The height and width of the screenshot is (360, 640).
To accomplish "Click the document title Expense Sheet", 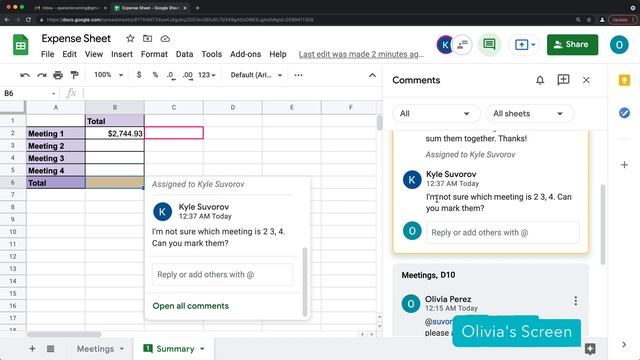I will click(x=76, y=38).
